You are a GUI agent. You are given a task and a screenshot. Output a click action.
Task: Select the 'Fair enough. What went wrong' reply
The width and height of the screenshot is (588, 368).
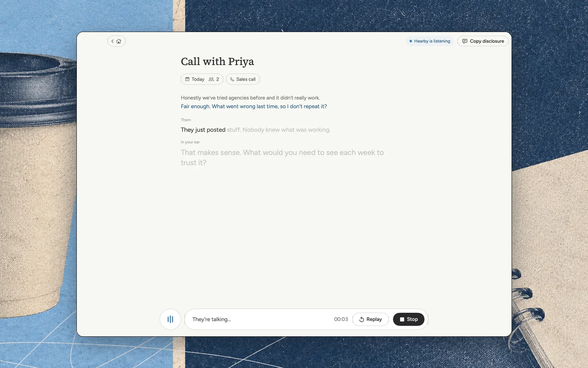pyautogui.click(x=254, y=106)
